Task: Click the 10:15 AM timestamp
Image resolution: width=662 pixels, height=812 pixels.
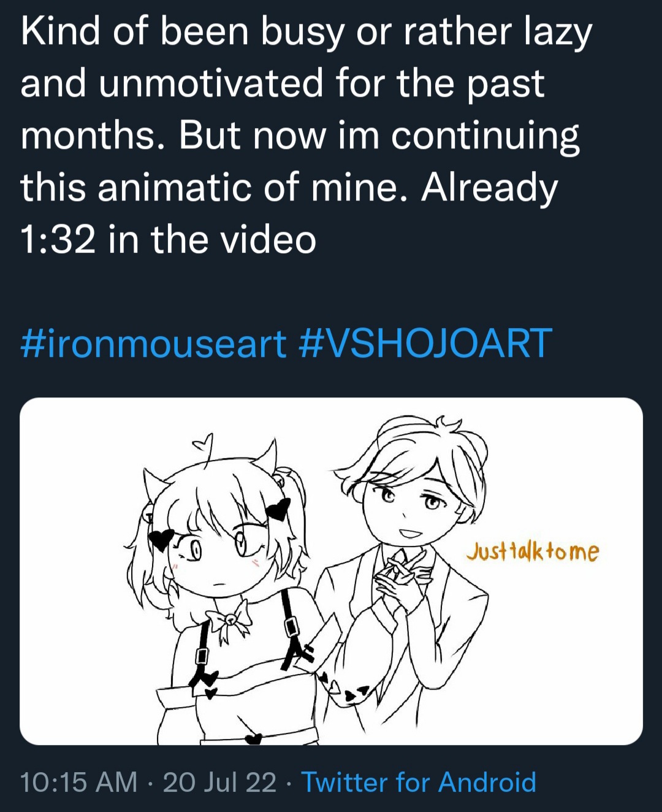Action: coord(78,783)
